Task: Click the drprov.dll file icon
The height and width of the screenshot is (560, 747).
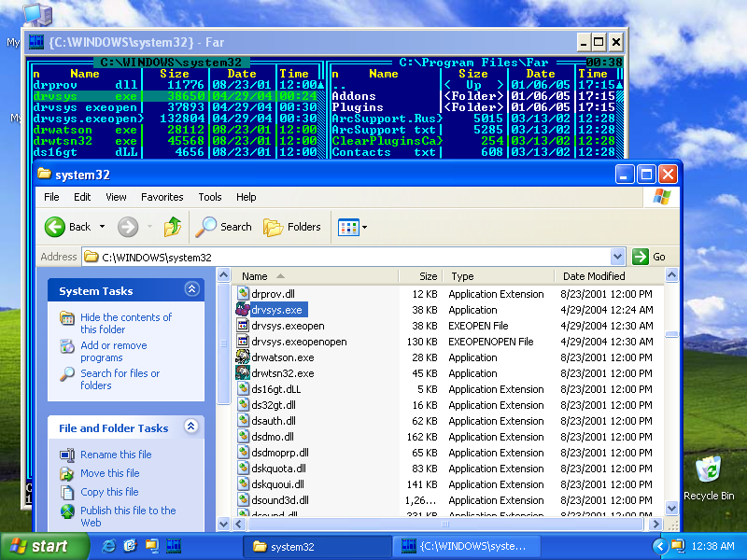Action: [243, 293]
